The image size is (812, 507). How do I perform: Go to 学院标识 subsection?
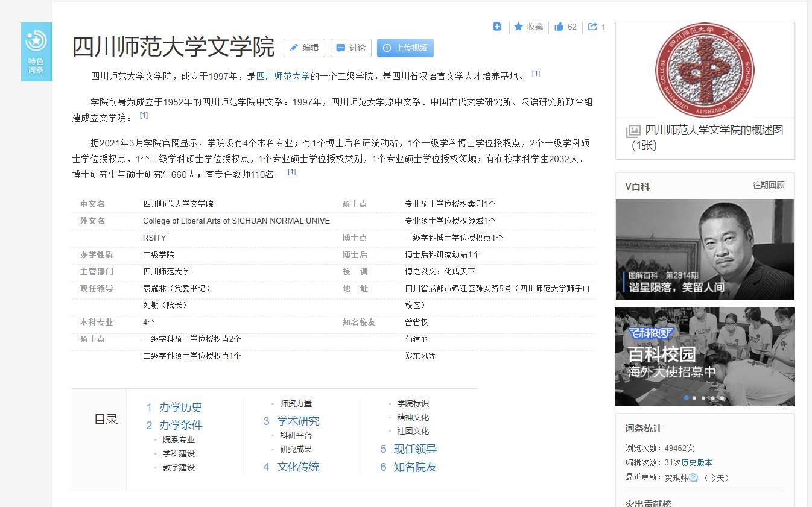point(413,403)
